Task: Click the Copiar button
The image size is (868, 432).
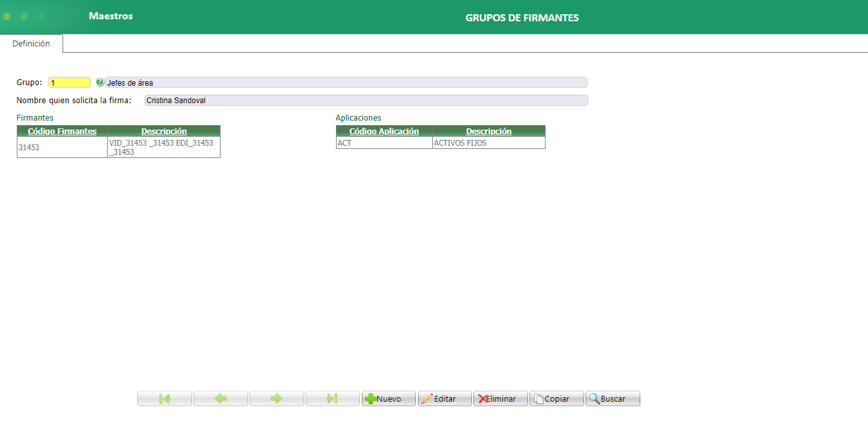Action: coord(557,398)
